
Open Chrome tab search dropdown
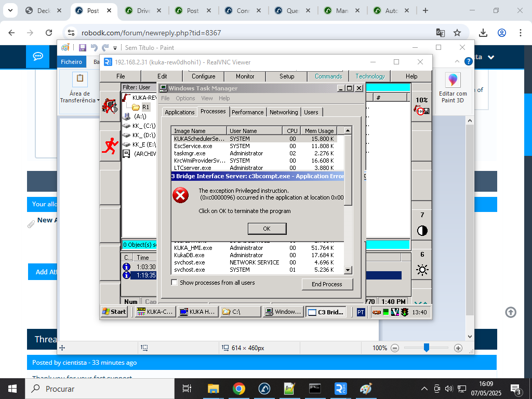(10, 10)
